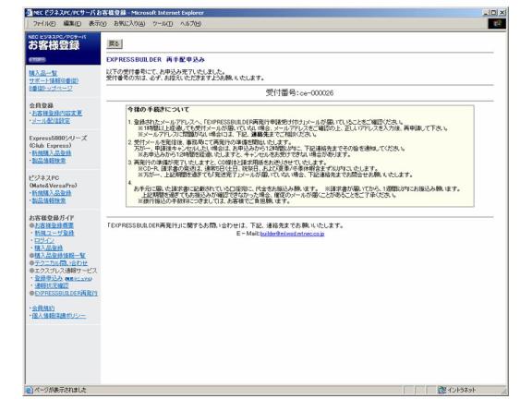This screenshot has width=532, height=399.
Task: Open the サポート情報 sidebar link
Action: tap(54, 80)
